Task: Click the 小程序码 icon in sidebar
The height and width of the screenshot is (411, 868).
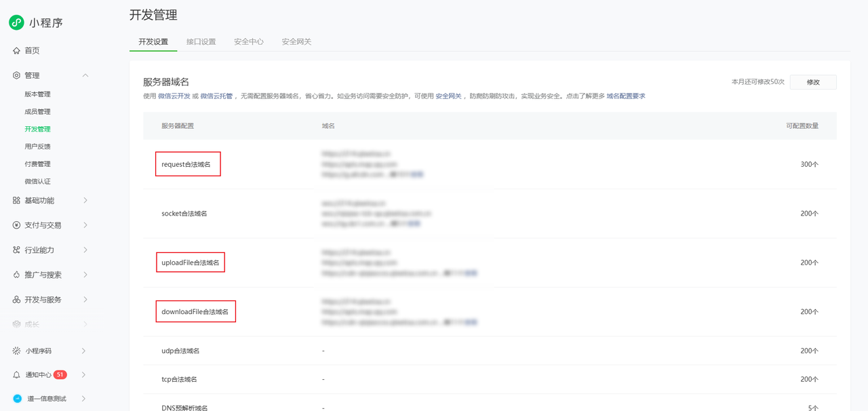Action: click(x=16, y=351)
